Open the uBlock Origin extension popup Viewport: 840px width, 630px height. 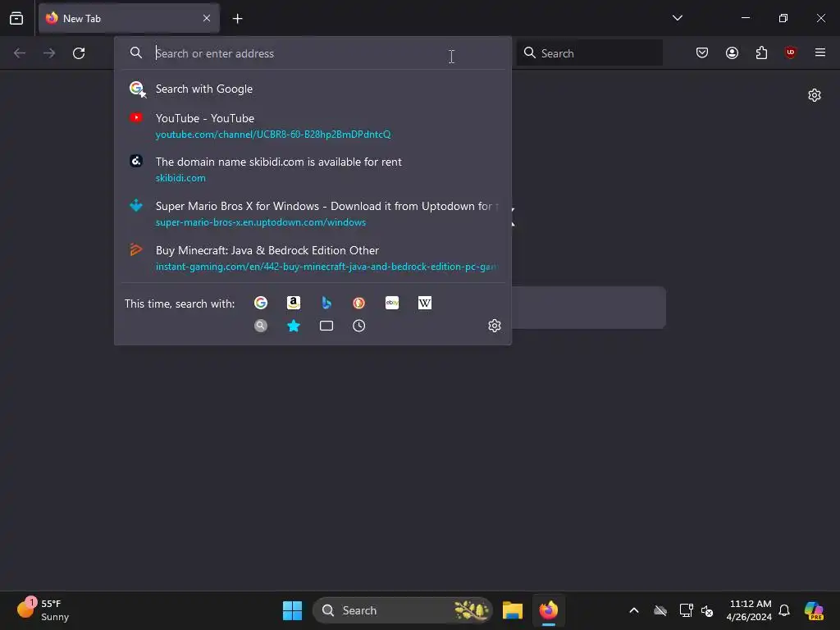click(790, 52)
